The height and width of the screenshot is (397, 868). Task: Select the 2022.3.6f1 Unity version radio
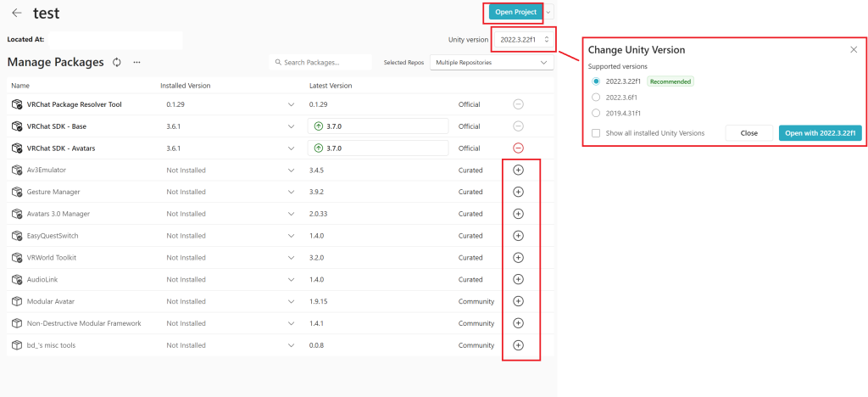coord(596,97)
